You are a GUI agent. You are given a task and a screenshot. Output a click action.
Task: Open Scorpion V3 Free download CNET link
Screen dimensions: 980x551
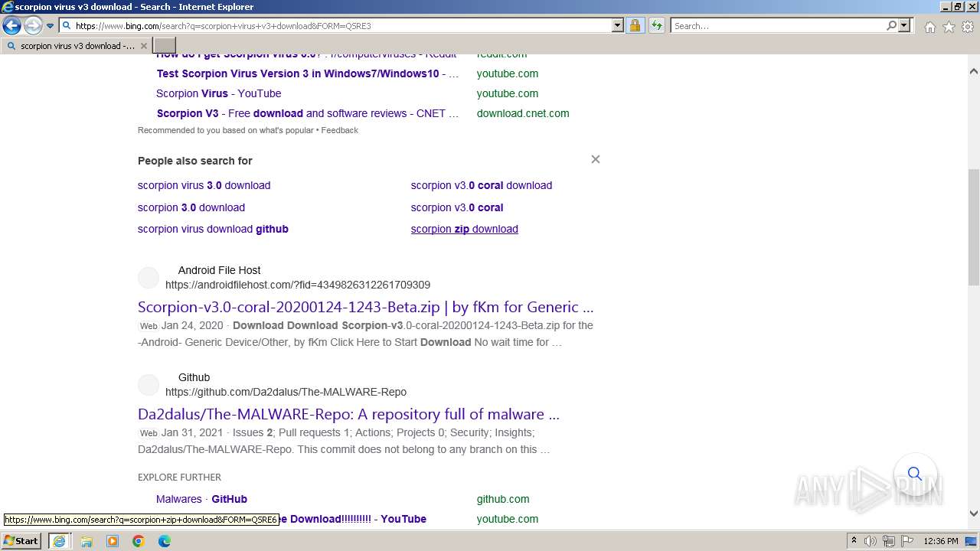[x=308, y=113]
